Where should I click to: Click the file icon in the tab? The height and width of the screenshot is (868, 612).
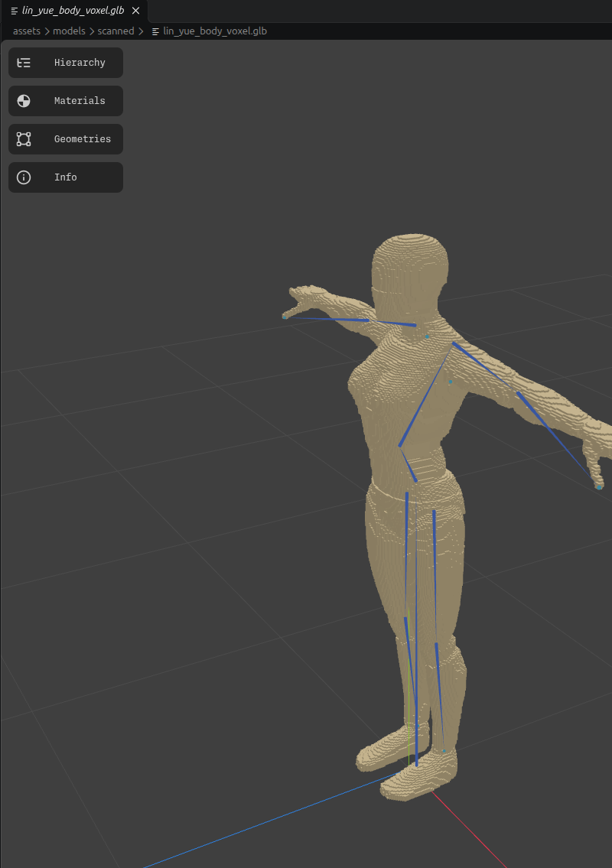(x=15, y=11)
